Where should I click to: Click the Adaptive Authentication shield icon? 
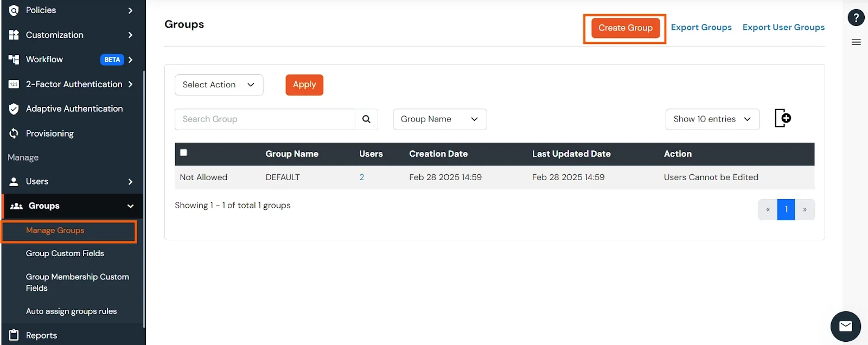pyautogui.click(x=14, y=108)
